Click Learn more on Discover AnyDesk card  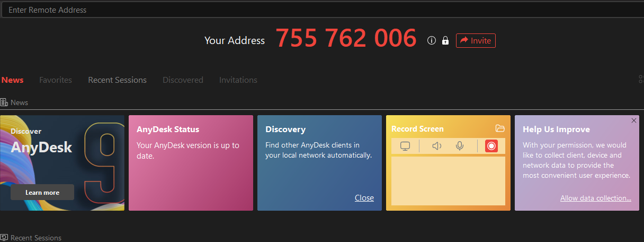pos(42,192)
